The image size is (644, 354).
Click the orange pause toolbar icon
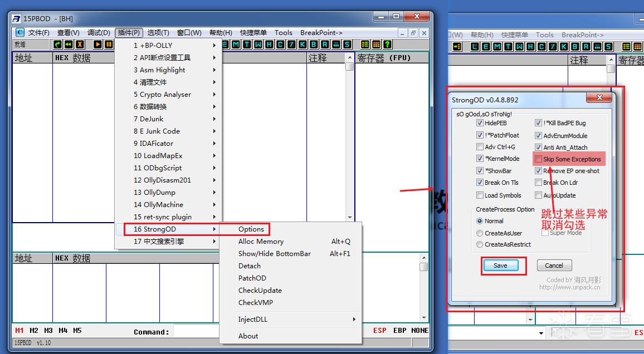point(109,45)
